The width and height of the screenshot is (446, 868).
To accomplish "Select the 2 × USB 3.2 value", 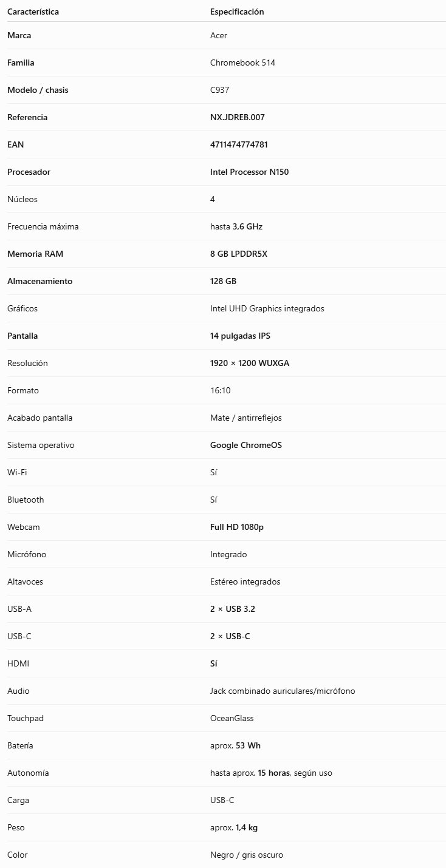I will coord(233,609).
